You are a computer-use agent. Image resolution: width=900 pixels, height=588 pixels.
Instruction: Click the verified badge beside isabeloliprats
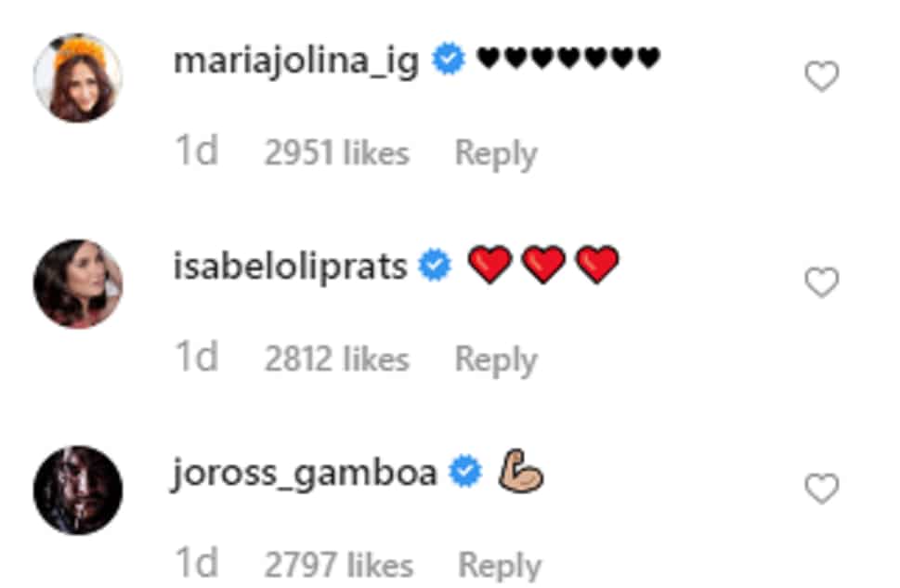[x=435, y=266]
